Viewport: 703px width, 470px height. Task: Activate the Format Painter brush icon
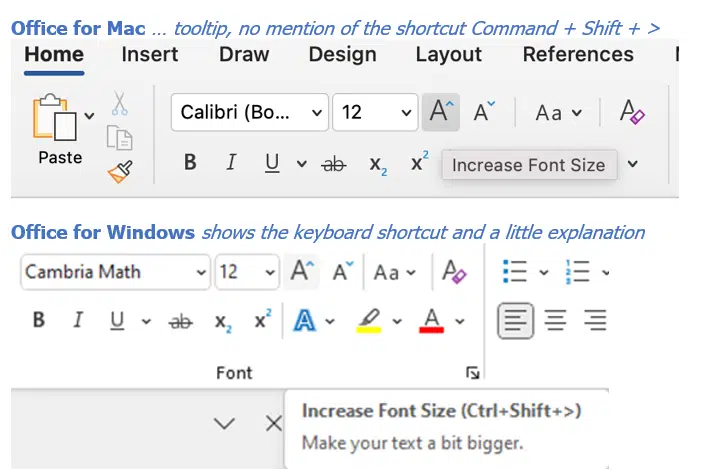(x=120, y=172)
